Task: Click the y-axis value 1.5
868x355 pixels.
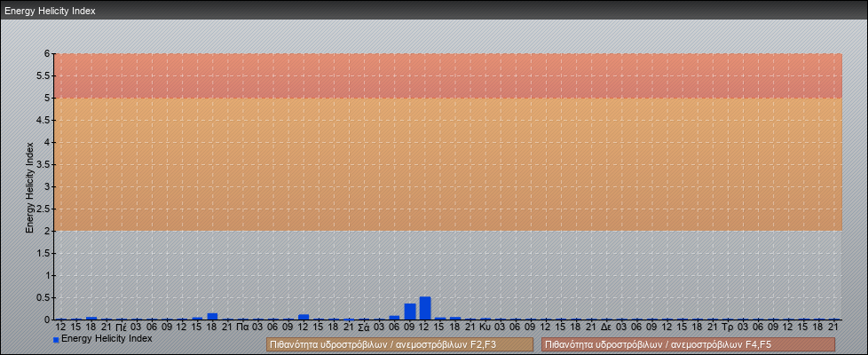Action: point(43,253)
